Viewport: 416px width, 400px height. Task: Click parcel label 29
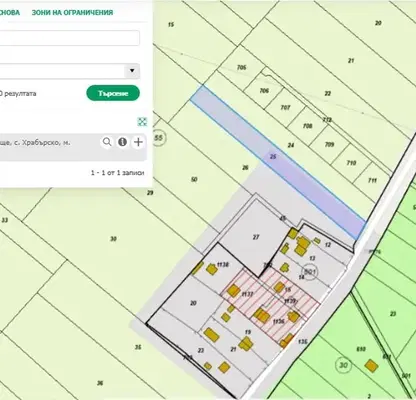tap(150, 193)
